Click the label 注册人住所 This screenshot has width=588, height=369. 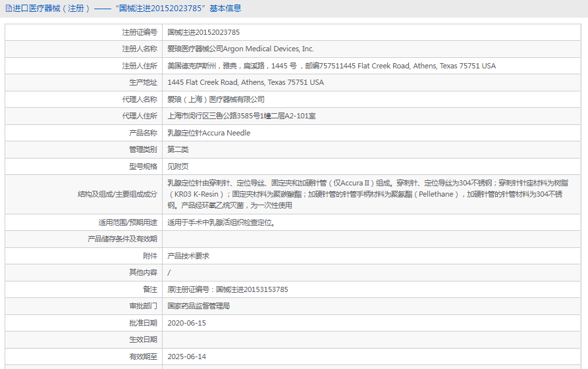click(140, 66)
